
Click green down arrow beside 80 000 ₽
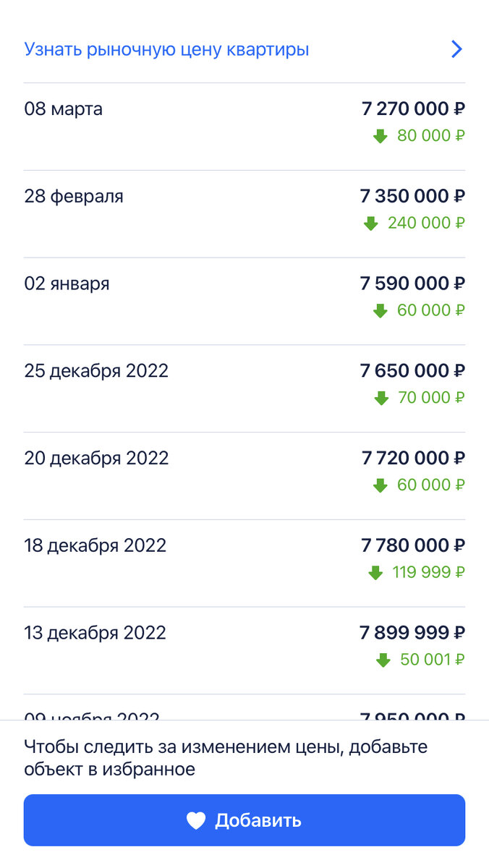(380, 136)
